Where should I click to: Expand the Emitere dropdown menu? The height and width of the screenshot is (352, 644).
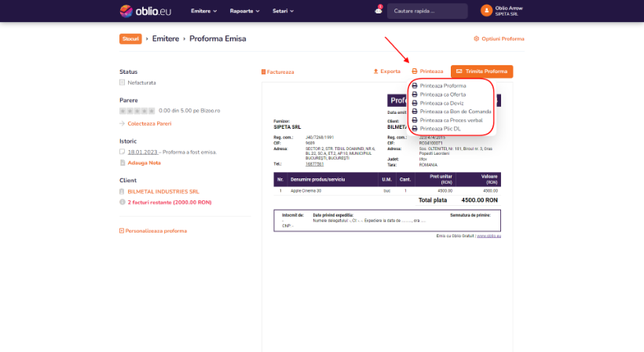coord(204,11)
